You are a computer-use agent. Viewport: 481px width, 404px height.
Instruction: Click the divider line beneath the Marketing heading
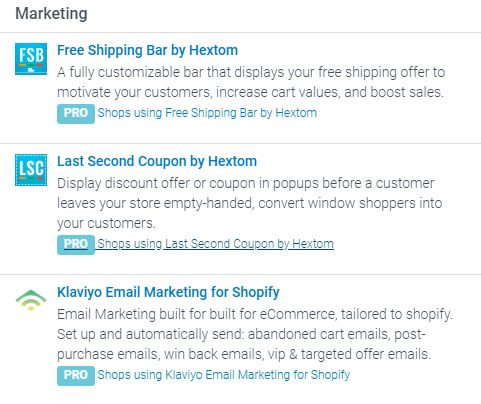240,33
